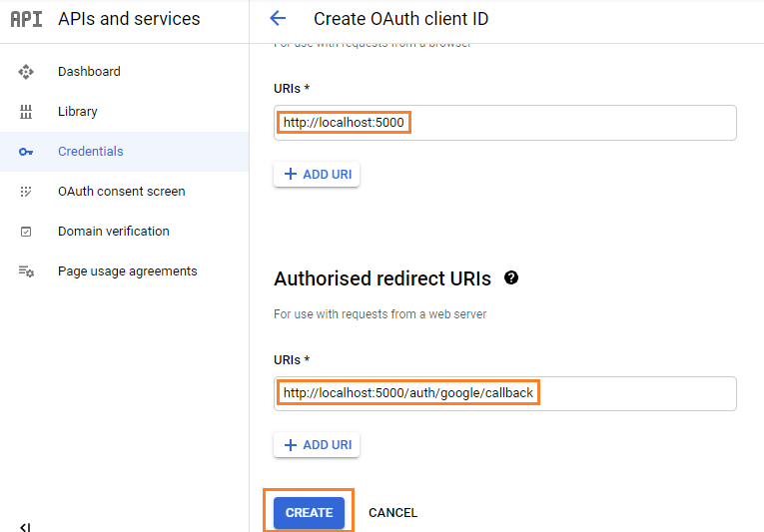Click the API logo icon
Viewport: 764px width, 532px height.
tap(26, 19)
